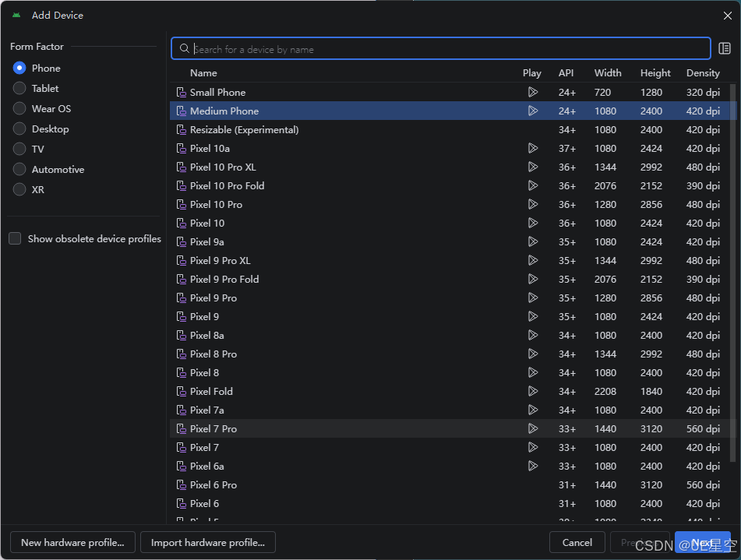741x560 pixels.
Task: Select the Pixel 8a device name
Action: coord(207,335)
